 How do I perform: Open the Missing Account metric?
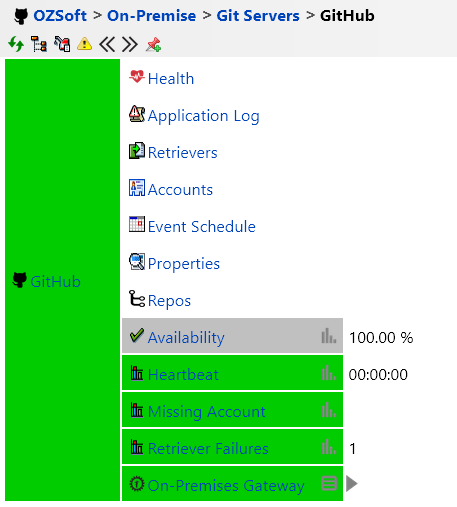click(207, 412)
